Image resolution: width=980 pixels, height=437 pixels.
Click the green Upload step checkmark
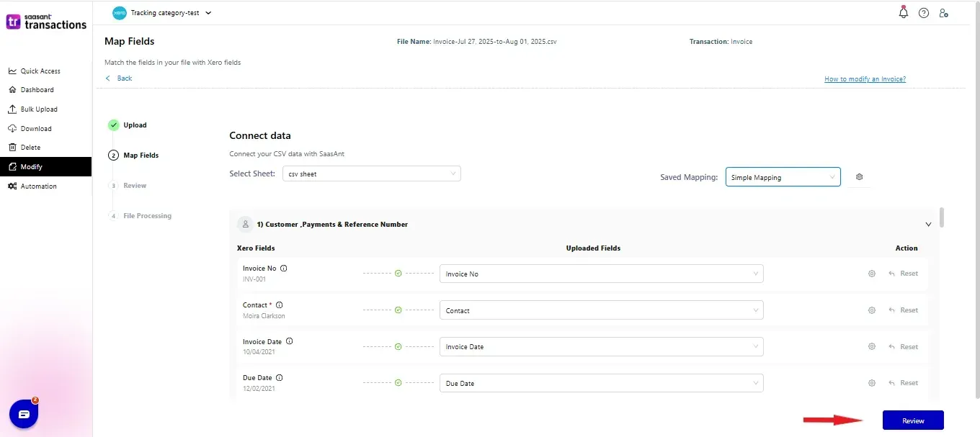point(114,125)
